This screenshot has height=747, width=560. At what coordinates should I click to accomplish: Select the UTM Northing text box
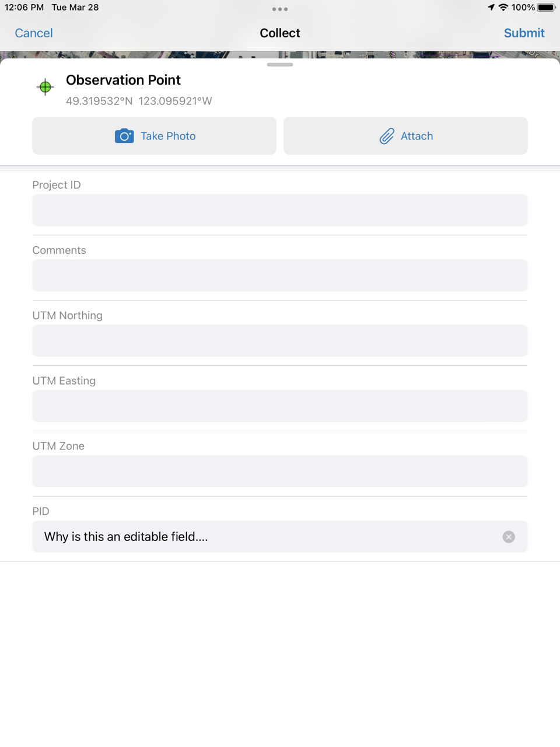coord(280,341)
